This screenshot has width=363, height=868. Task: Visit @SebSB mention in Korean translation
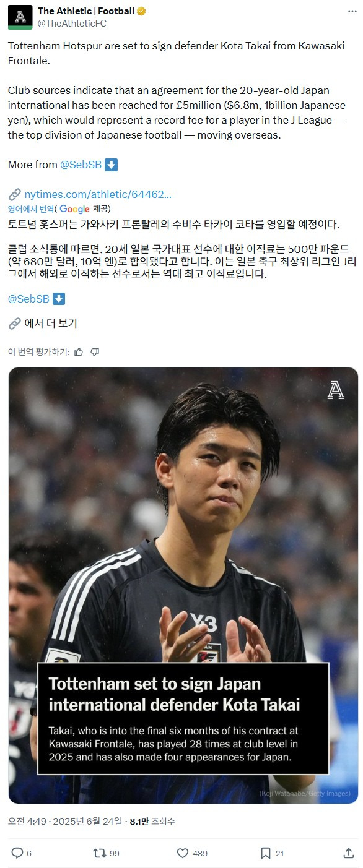[28, 299]
